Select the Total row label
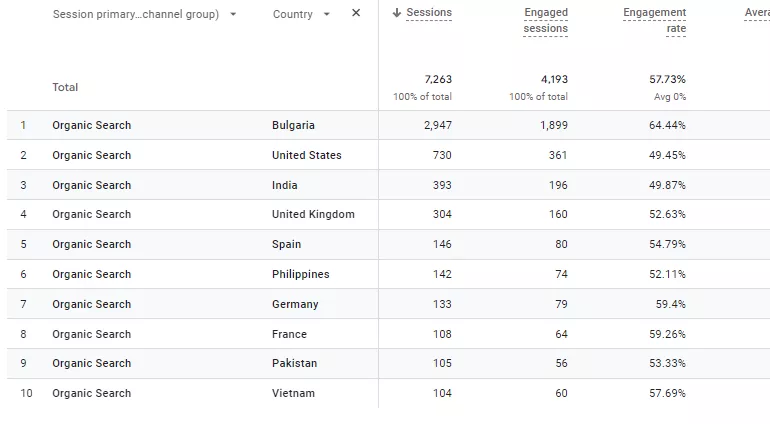This screenshot has width=770, height=424. tap(65, 87)
